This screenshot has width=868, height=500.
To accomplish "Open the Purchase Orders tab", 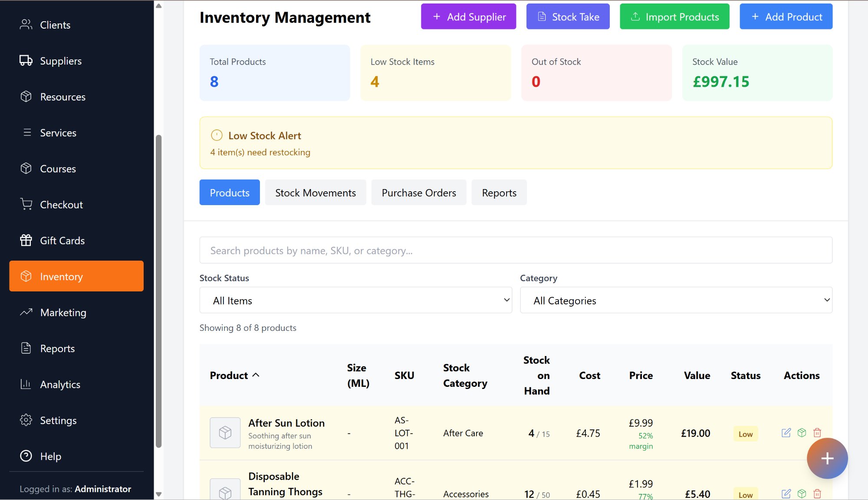I will point(418,193).
